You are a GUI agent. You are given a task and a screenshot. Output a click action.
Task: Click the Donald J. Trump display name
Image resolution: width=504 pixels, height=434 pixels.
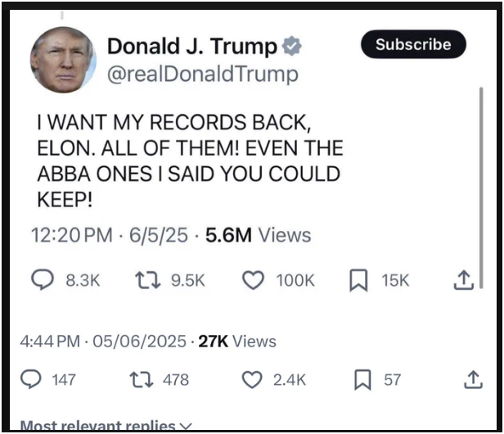[192, 47]
